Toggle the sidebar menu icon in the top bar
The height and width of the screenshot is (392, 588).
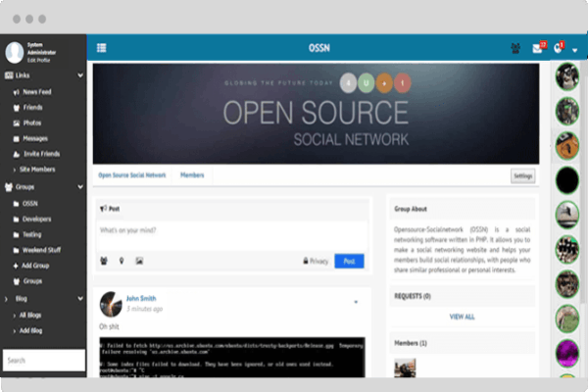click(x=102, y=48)
